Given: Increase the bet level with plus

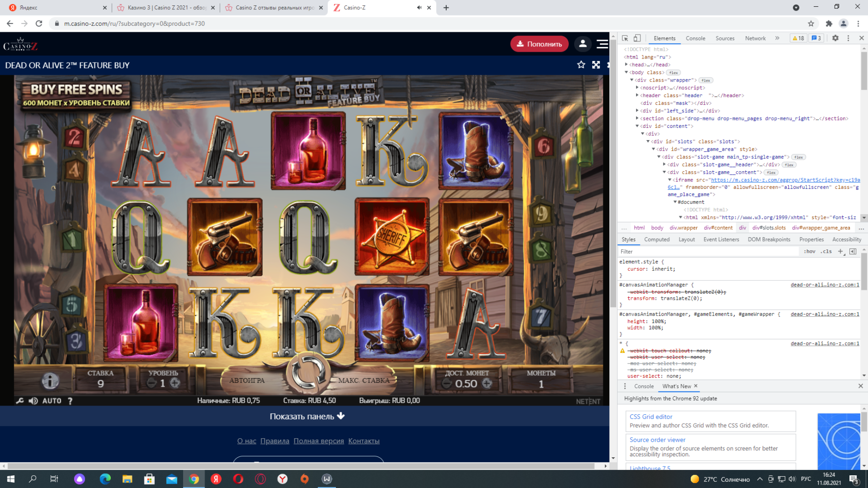Looking at the screenshot, I should pos(175,384).
